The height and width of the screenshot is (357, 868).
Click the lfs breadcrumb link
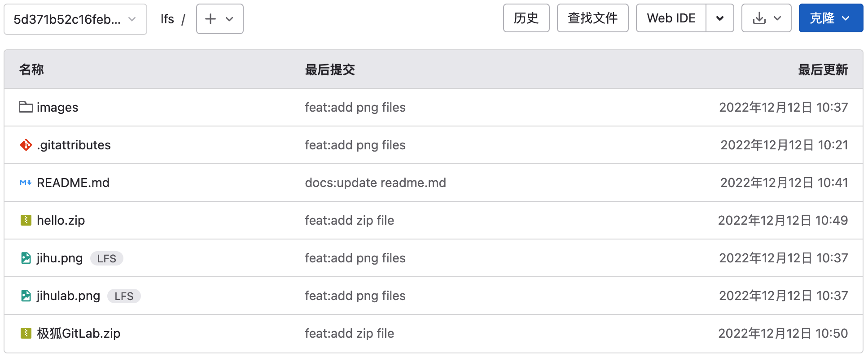tap(167, 19)
